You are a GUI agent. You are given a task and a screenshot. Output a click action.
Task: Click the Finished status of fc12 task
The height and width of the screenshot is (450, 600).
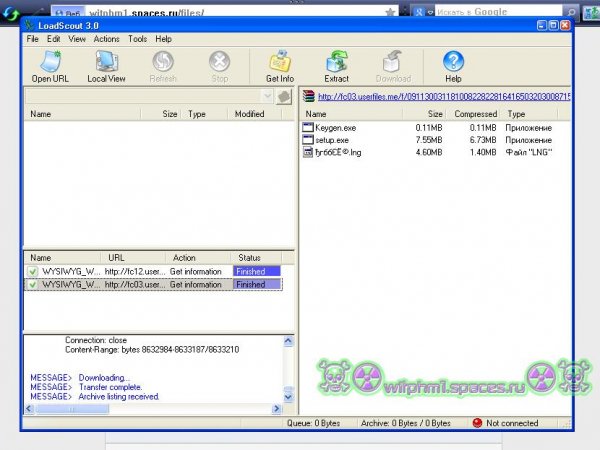[257, 272]
